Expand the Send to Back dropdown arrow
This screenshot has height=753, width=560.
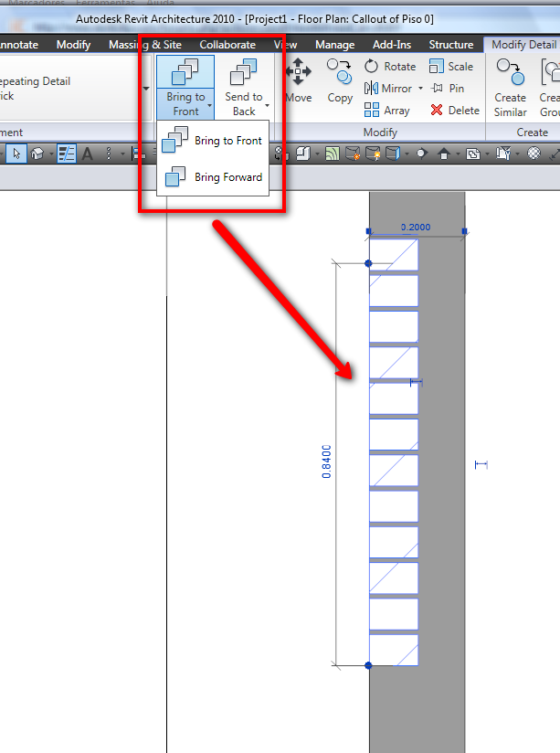pos(268,105)
